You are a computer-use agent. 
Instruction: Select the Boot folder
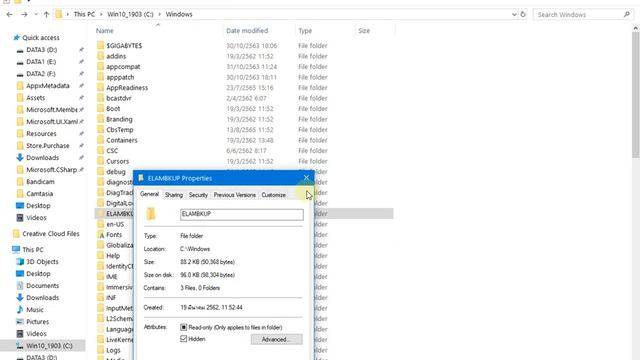113,109
